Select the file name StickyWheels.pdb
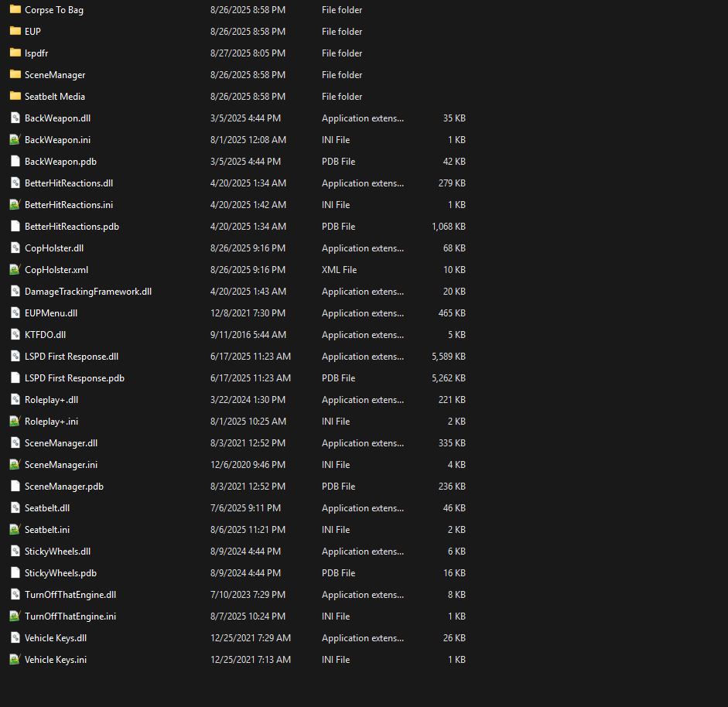728x707 pixels. 60,573
